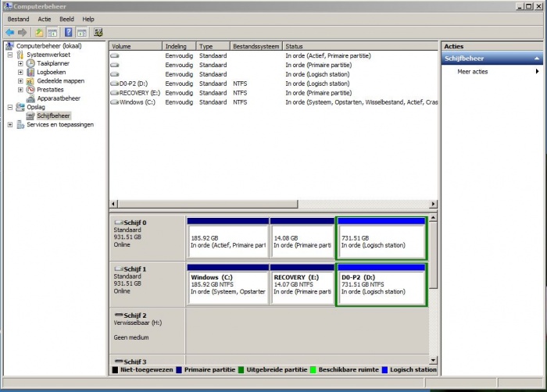Open Apparaatbeheer in the left tree

pos(59,98)
